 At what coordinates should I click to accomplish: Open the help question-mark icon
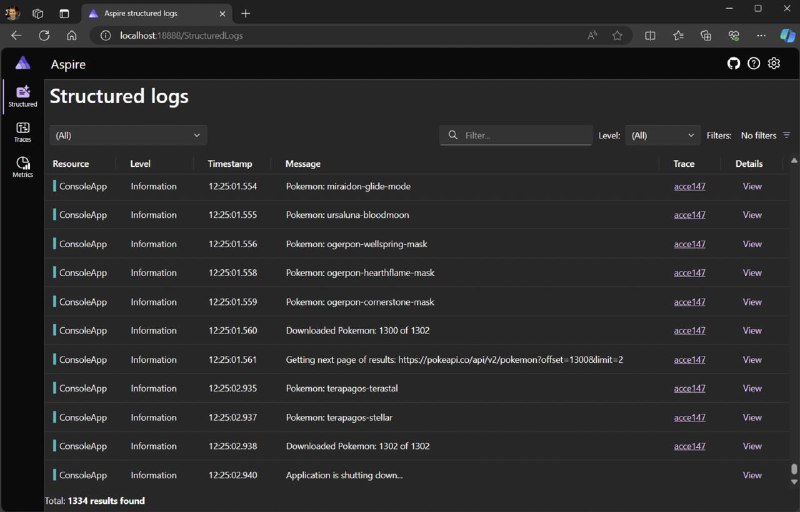click(754, 63)
